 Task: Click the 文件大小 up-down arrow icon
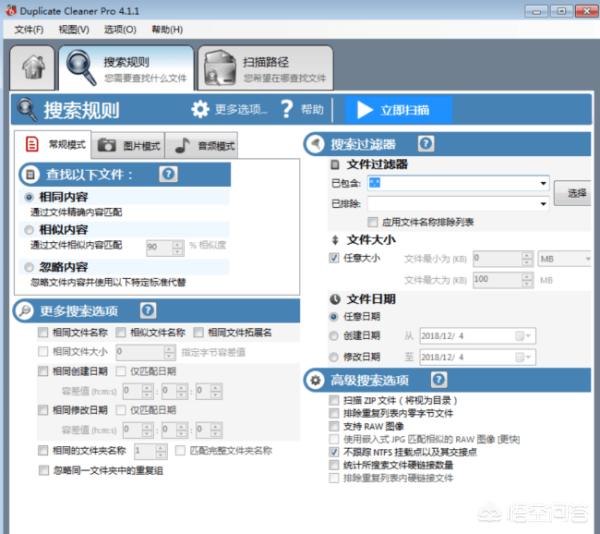tap(335, 240)
